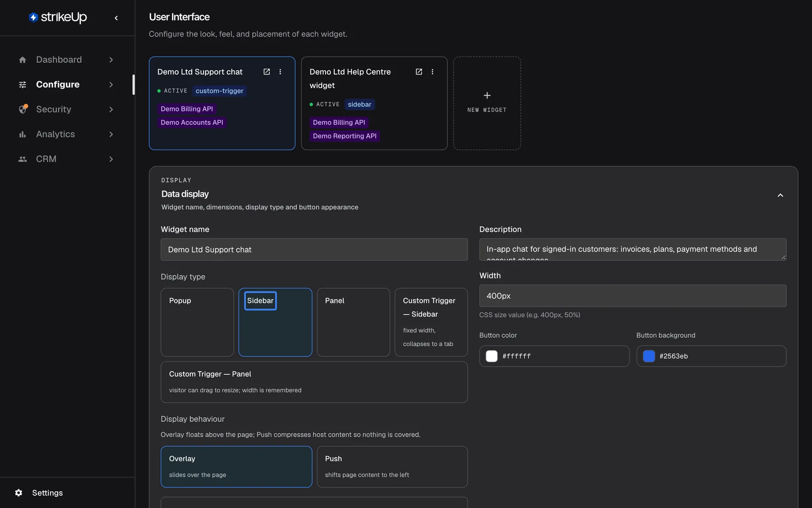Expand the Security menu chevron
The width and height of the screenshot is (812, 508).
tap(111, 109)
